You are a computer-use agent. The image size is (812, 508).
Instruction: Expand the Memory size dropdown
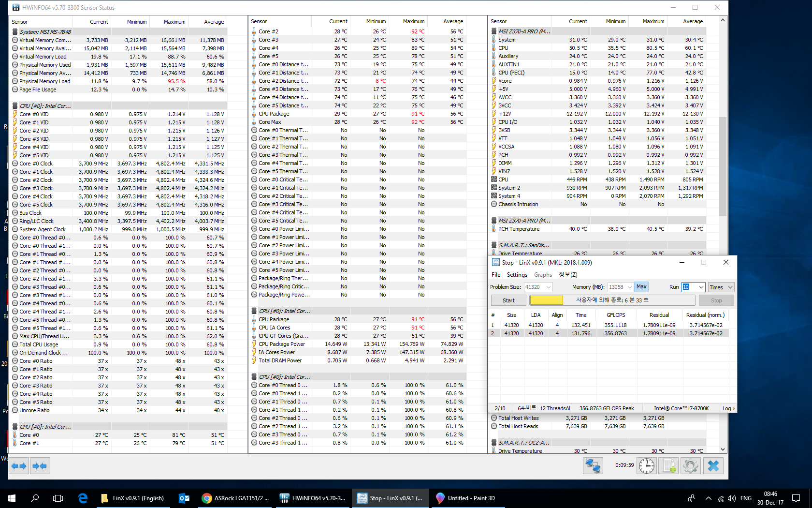pos(621,287)
